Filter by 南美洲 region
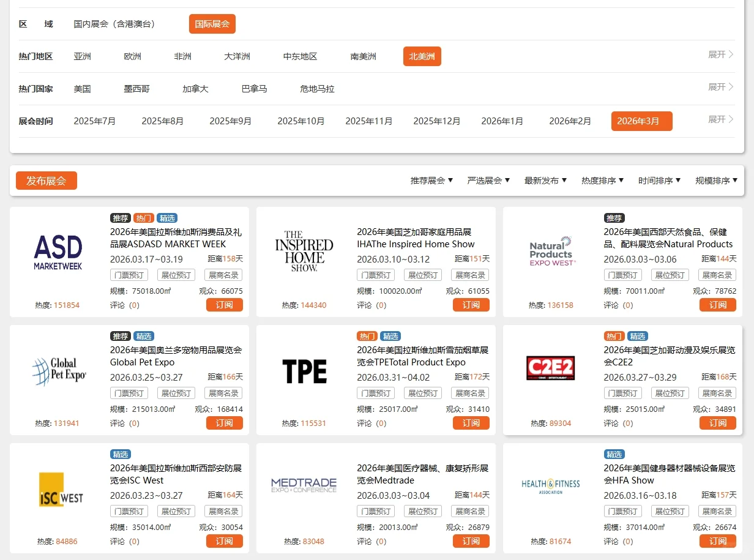Screen dimensions: 754x560 (364, 56)
